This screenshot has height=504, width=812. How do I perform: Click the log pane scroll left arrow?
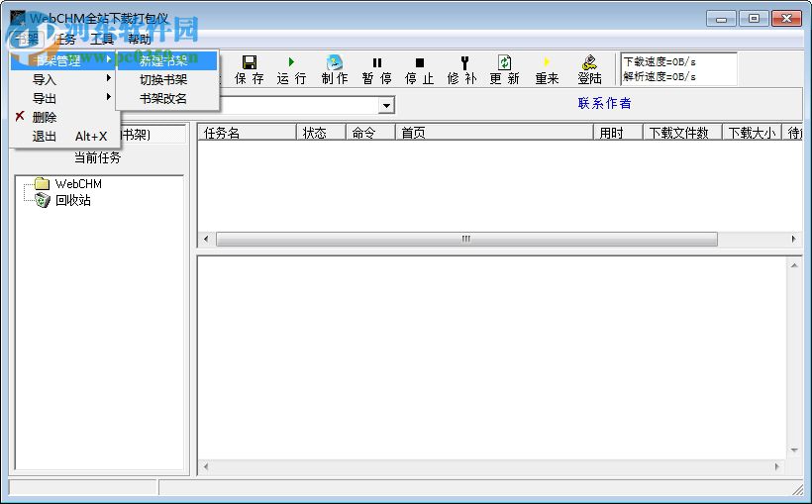coord(206,466)
